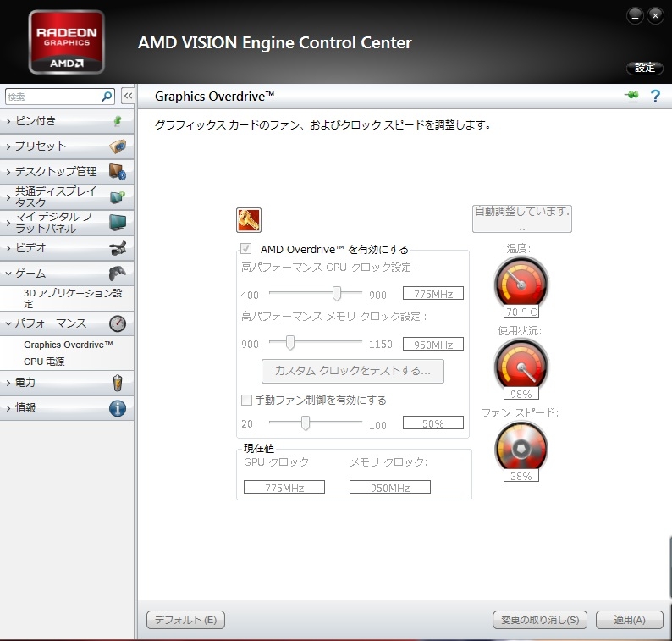Image resolution: width=672 pixels, height=641 pixels.
Task: Open the CPU 電源 page
Action: click(x=44, y=362)
